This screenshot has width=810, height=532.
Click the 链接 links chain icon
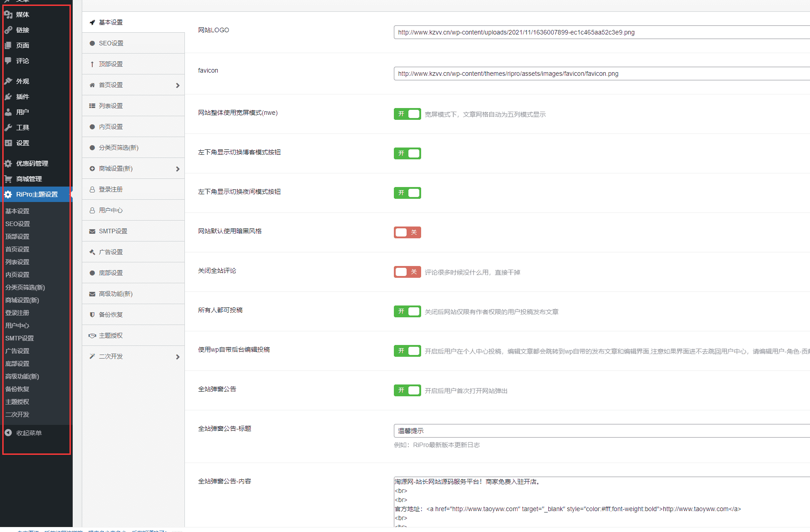8,30
